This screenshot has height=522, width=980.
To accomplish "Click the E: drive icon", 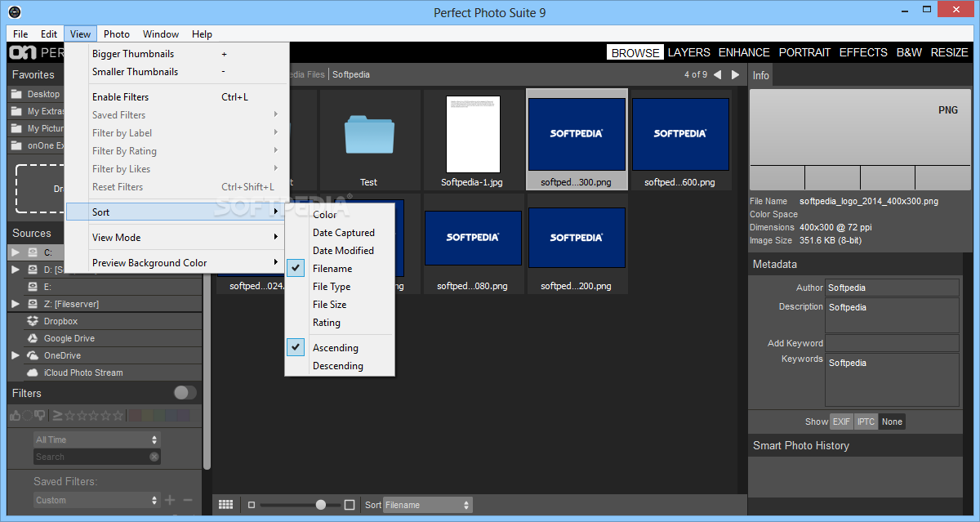I will point(33,287).
